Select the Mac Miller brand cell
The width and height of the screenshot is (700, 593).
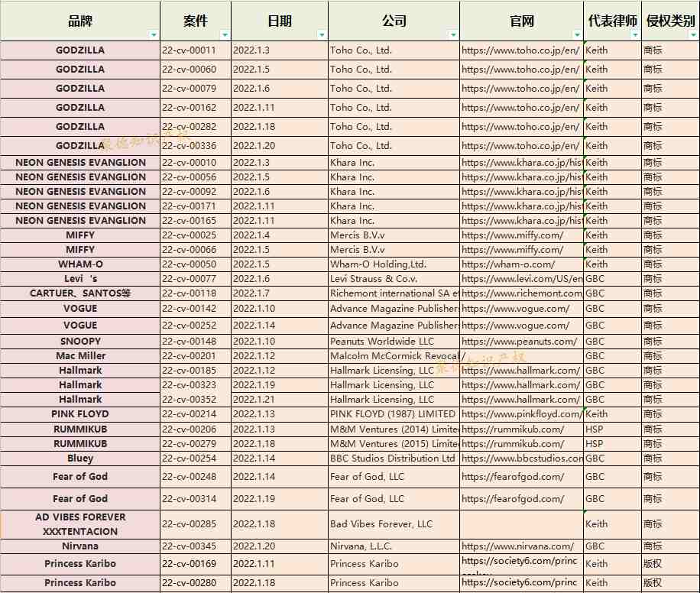(80, 356)
